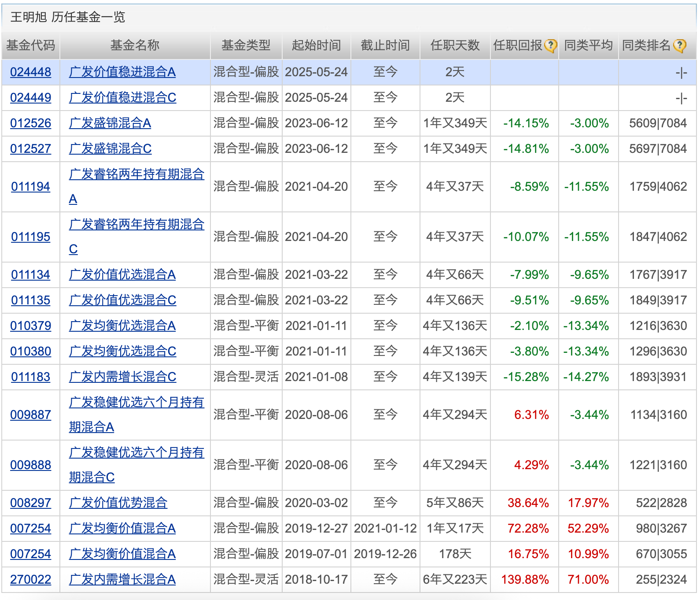The height and width of the screenshot is (600, 700).
Task: Open 广发睿铭两年持有期混合C link
Action: pyautogui.click(x=136, y=237)
